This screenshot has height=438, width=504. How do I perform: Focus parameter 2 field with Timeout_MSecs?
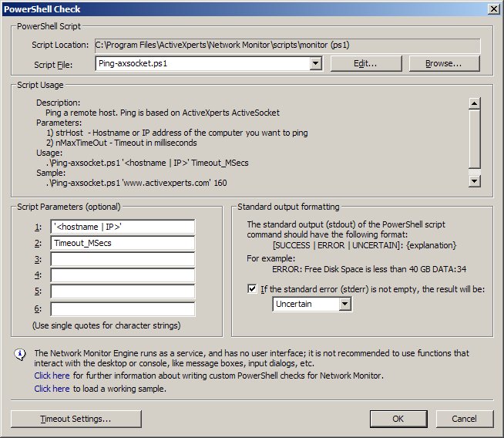[x=123, y=243]
